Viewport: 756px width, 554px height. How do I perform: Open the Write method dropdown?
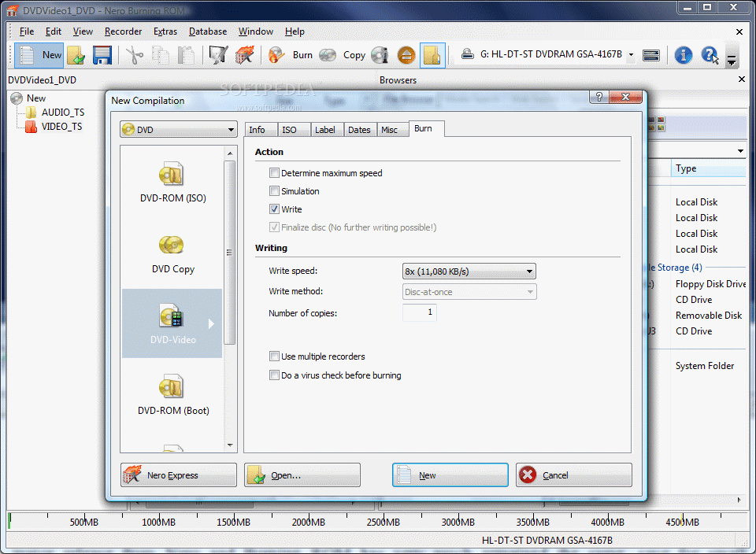pyautogui.click(x=469, y=292)
